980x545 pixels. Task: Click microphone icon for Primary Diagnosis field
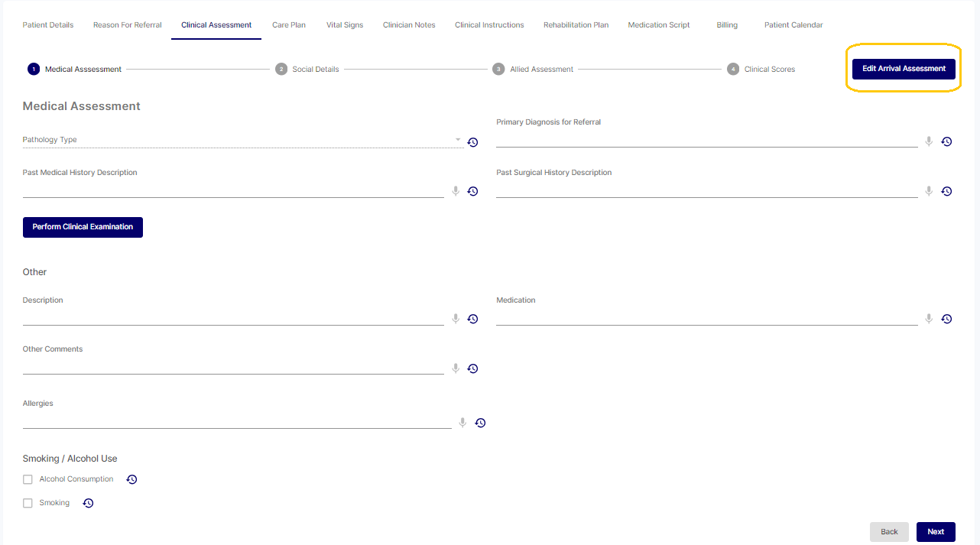(x=929, y=141)
